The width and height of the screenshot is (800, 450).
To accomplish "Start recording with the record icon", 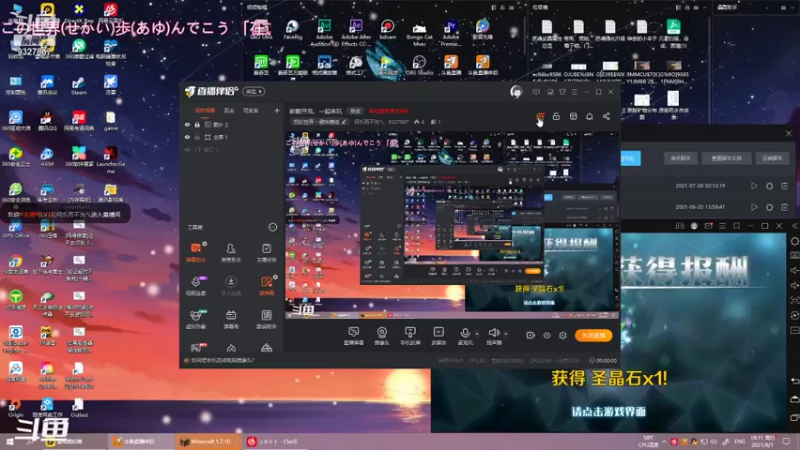I will (x=530, y=335).
